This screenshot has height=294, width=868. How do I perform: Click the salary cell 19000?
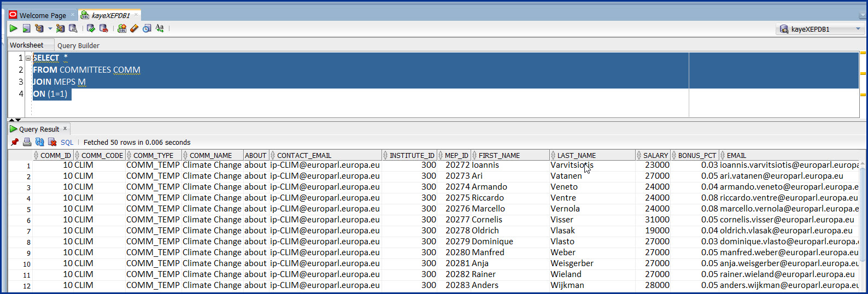coord(653,231)
